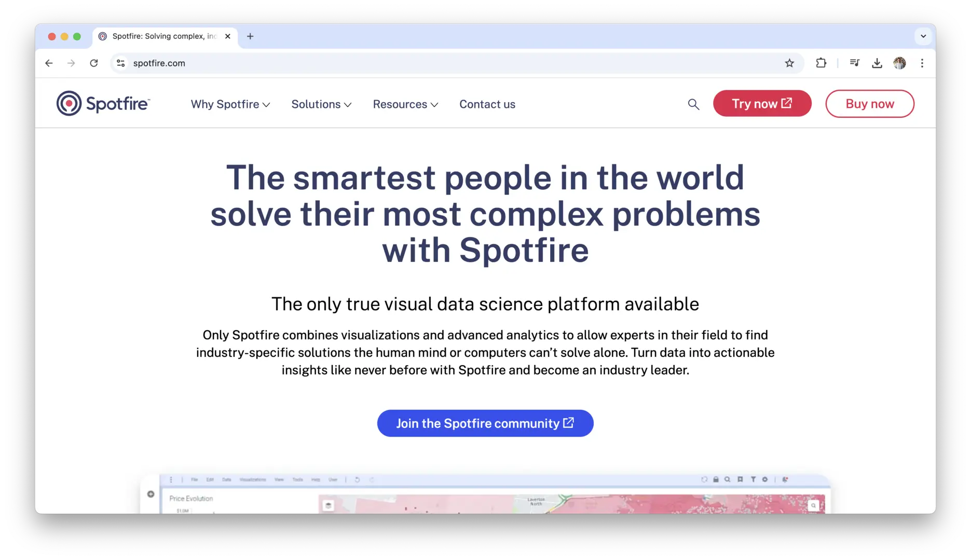971x560 pixels.
Task: Click the vertical dots icon in the preview toolbar
Action: pos(171,480)
